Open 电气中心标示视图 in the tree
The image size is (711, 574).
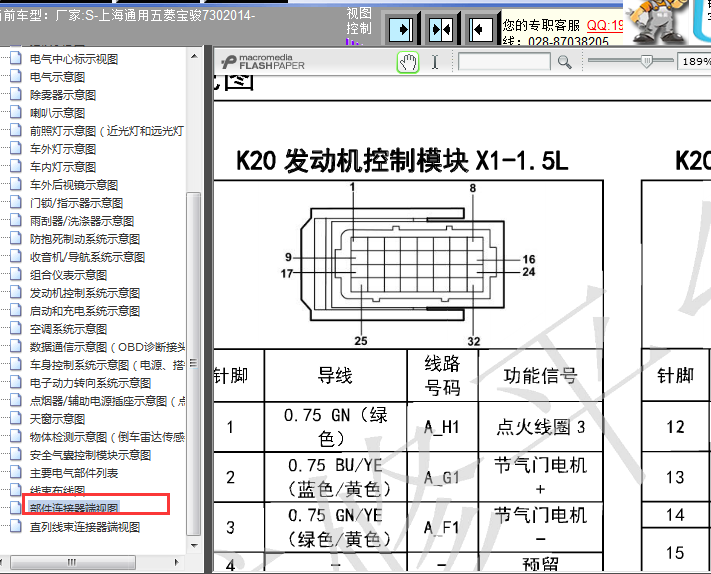point(74,59)
